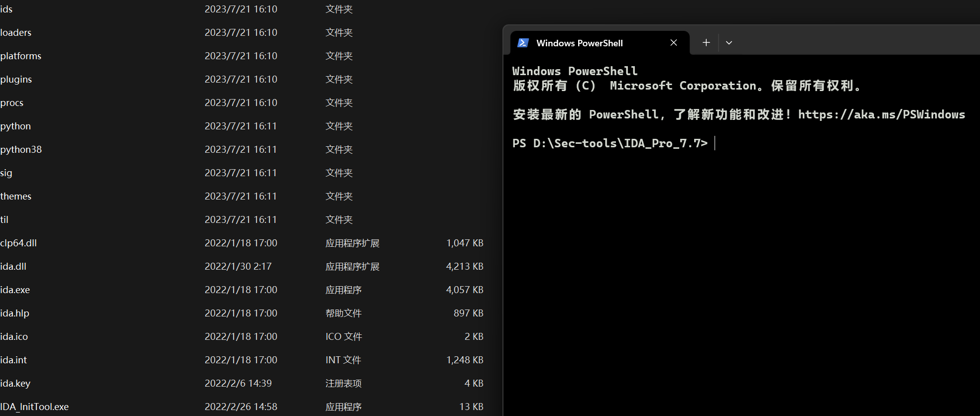This screenshot has width=980, height=416.
Task: Click the 帮助文件 type of ida.hlp
Action: pos(344,313)
